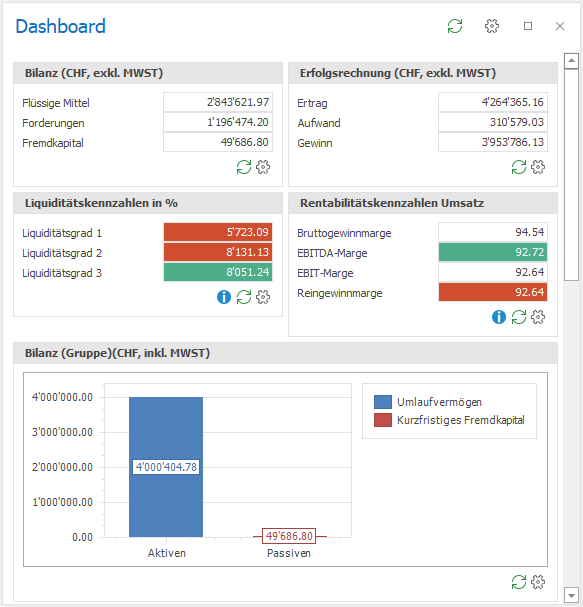This screenshot has width=583, height=607.
Task: Open settings of Rentabilitätskennzahlen Umsatz widget
Action: pyautogui.click(x=538, y=317)
